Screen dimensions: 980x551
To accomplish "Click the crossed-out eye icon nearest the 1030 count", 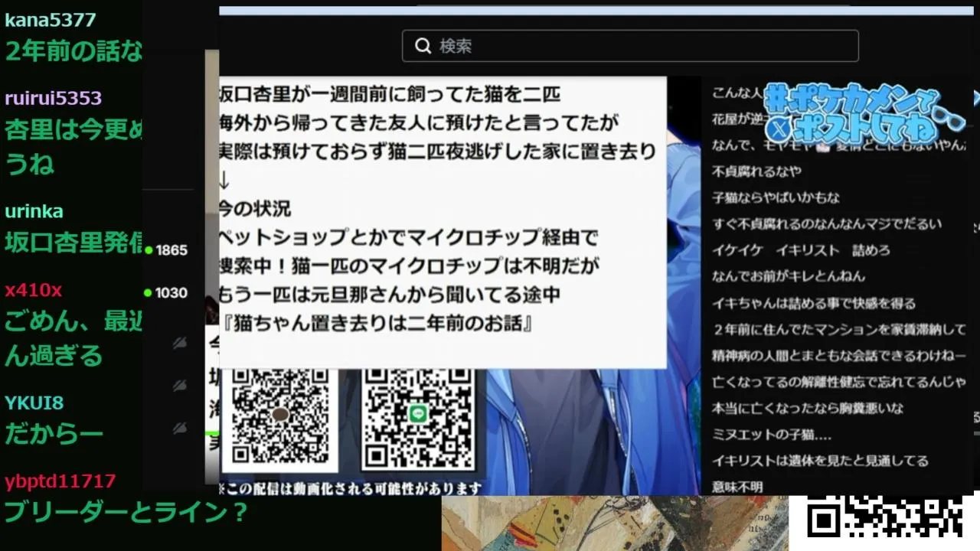I will coord(180,344).
